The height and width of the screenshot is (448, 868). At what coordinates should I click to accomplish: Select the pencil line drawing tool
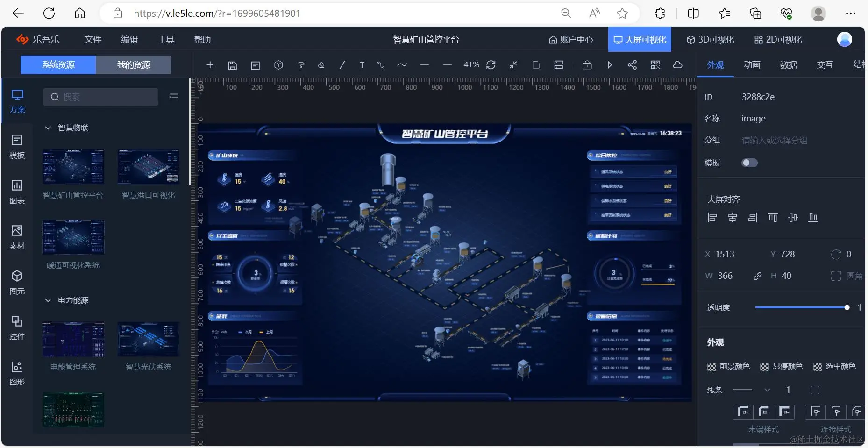[x=342, y=65]
